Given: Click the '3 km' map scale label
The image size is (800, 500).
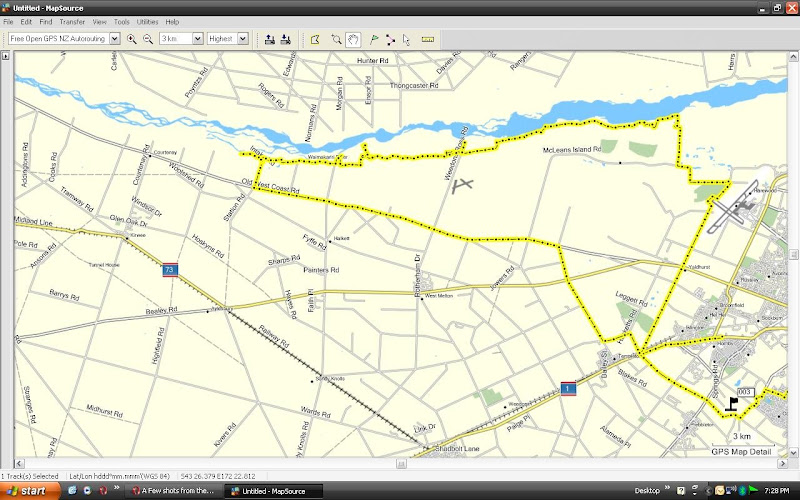Looking at the screenshot, I should [742, 436].
